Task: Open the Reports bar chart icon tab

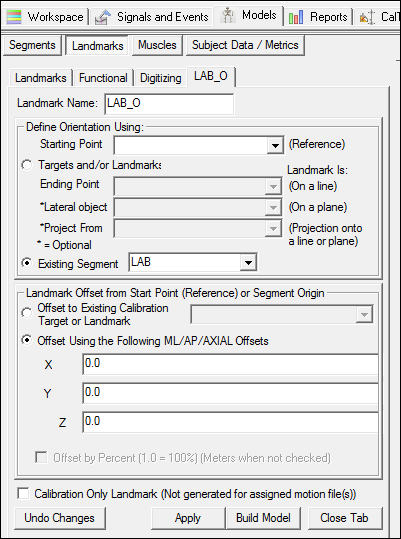Action: 318,17
